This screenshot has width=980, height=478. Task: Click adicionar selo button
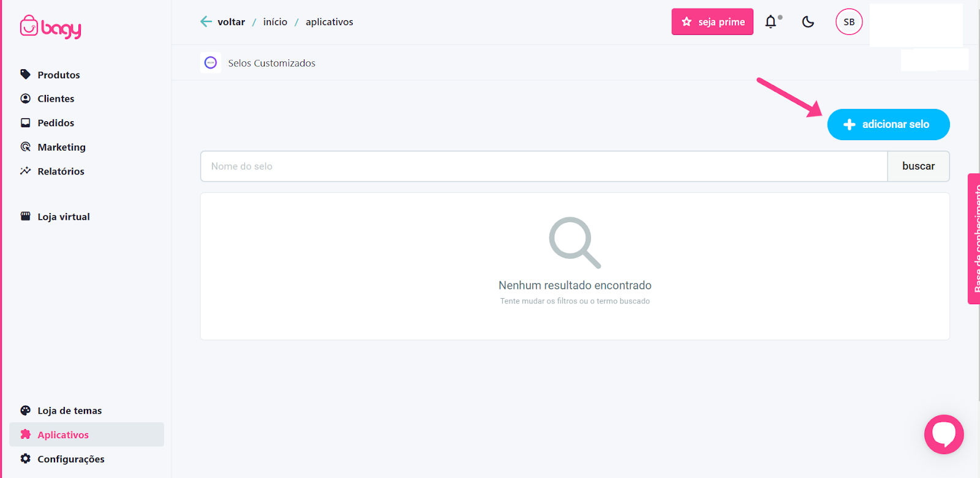(x=888, y=125)
